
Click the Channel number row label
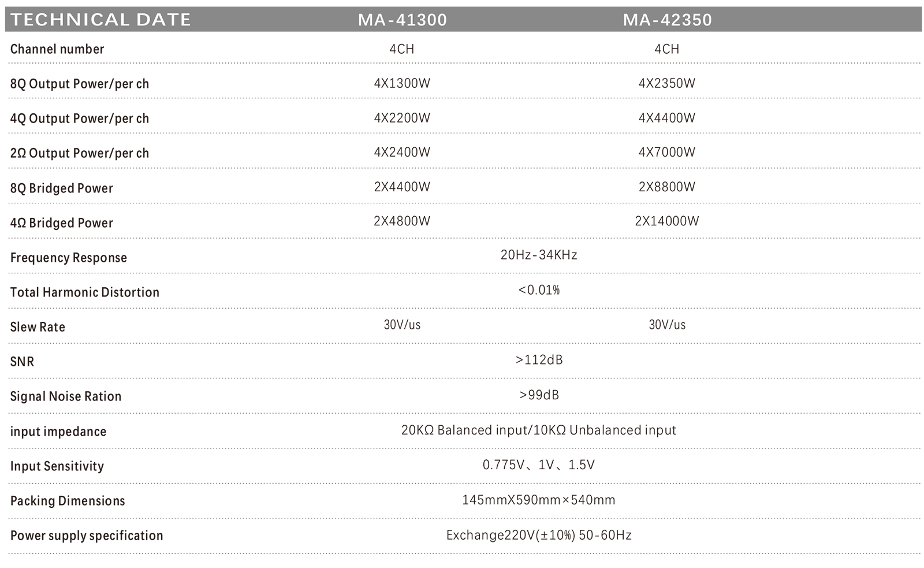click(57, 49)
